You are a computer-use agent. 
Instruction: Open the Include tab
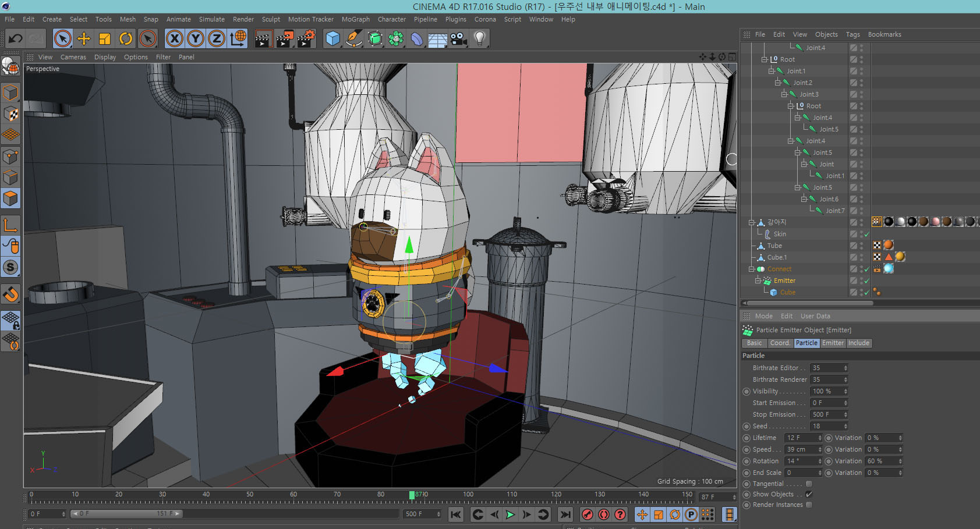[x=859, y=343]
